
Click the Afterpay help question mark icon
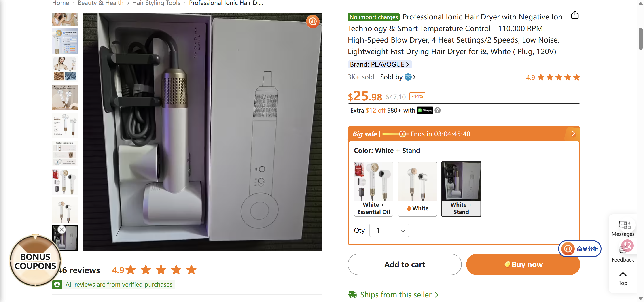tap(438, 110)
